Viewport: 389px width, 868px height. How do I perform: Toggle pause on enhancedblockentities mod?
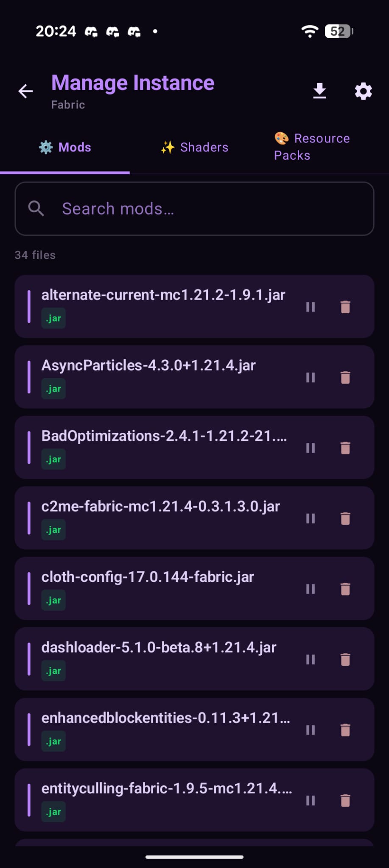(x=311, y=730)
